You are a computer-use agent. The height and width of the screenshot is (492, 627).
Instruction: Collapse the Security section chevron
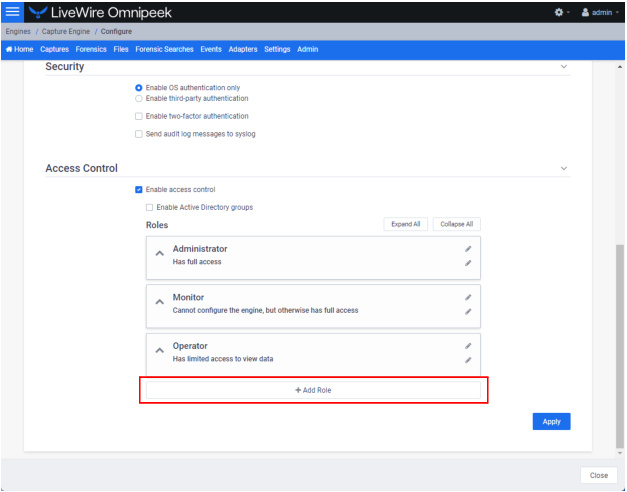coord(563,66)
